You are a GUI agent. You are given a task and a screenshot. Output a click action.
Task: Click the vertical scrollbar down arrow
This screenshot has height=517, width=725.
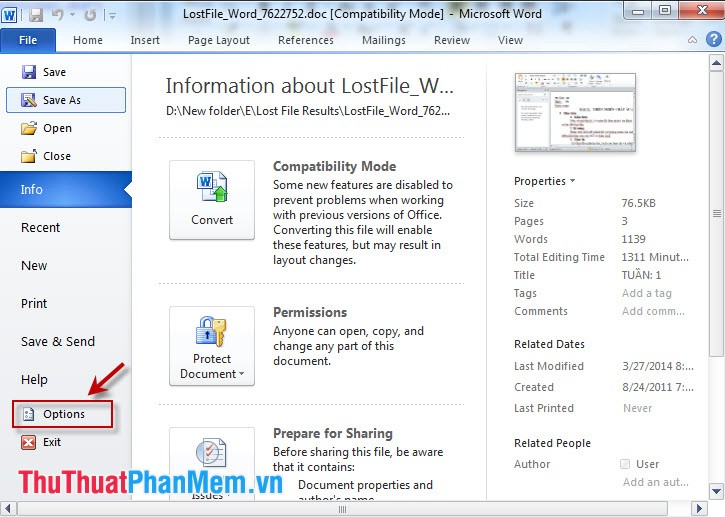716,491
